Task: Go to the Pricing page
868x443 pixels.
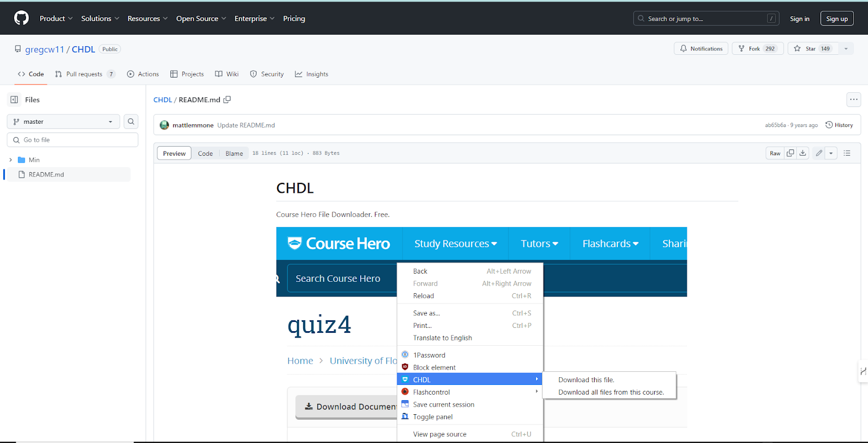Action: pos(294,18)
